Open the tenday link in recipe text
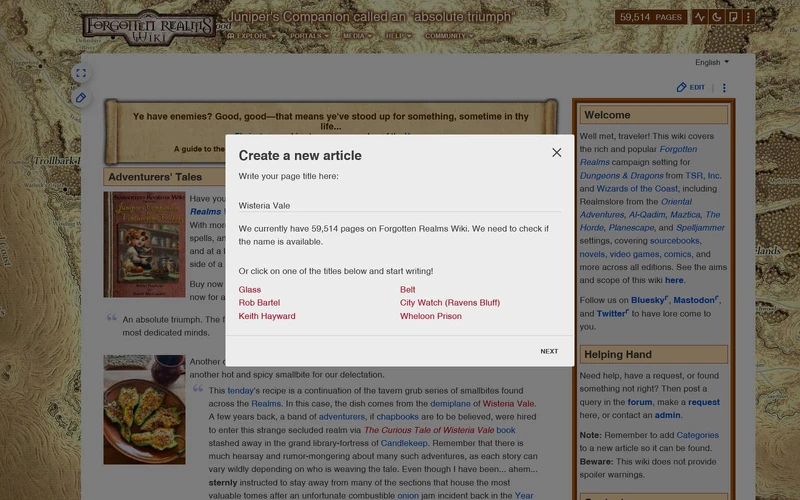 240,390
